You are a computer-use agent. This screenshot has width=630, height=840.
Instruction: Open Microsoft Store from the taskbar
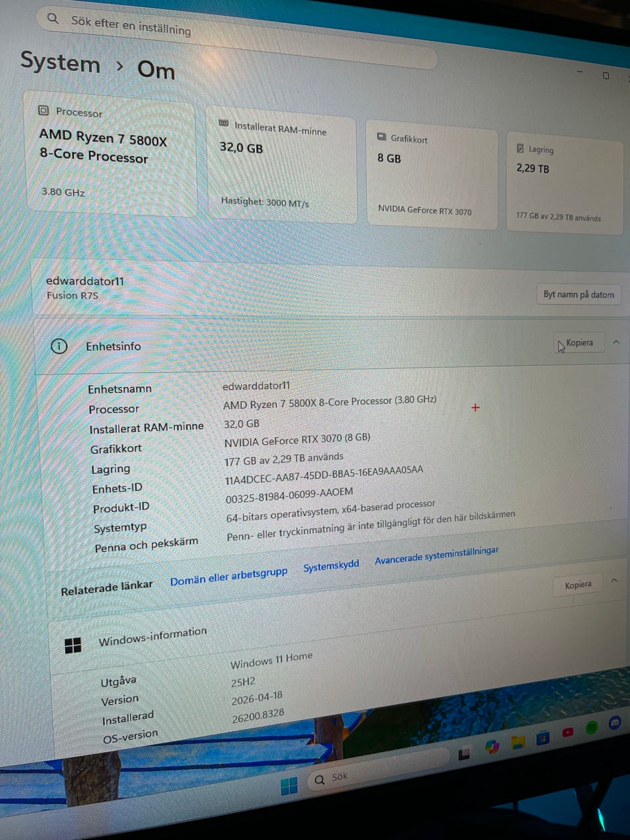coord(543,738)
